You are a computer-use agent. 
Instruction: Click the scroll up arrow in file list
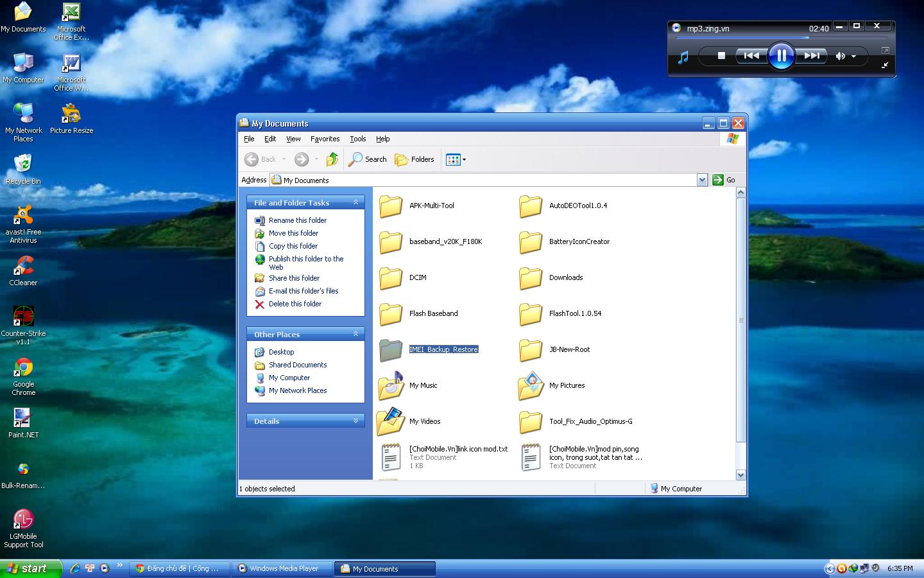(740, 193)
